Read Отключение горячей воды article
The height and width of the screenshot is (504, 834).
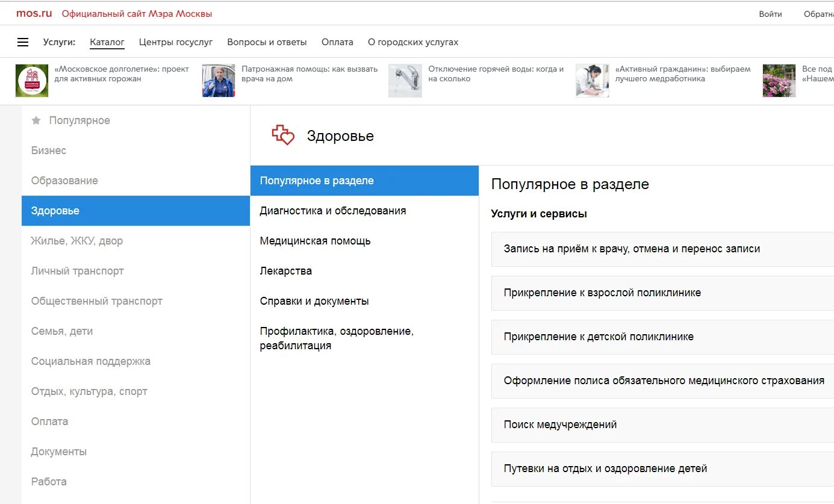click(x=496, y=74)
